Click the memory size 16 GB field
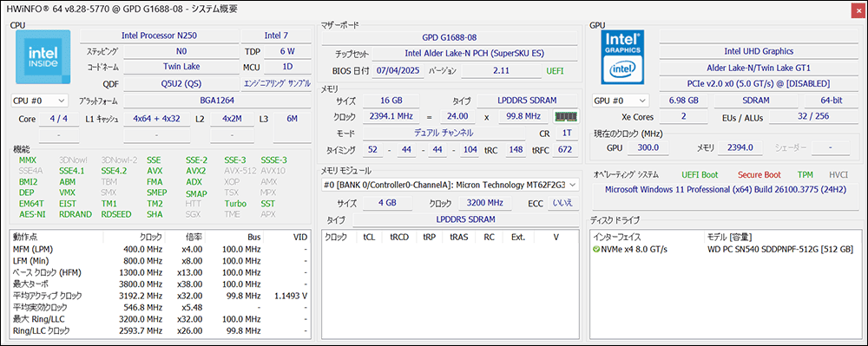Viewport: 868px width, 346px height. [391, 101]
